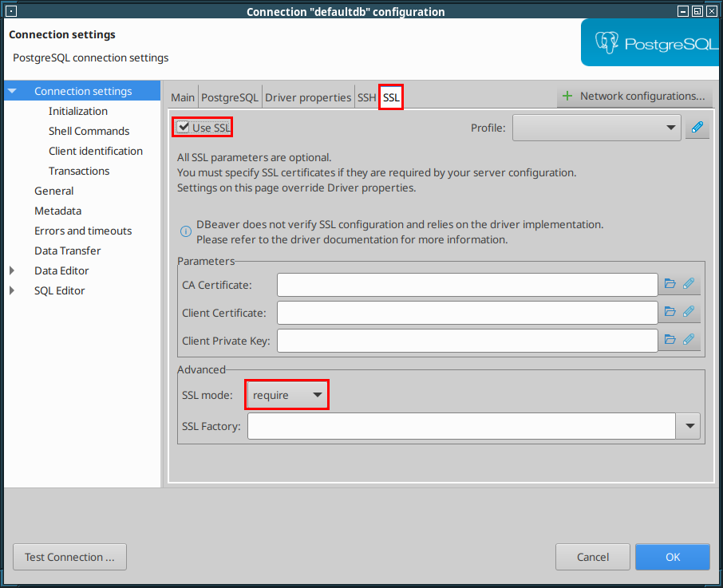723x588 pixels.
Task: Expand the Data Editor tree node
Action: 12,270
